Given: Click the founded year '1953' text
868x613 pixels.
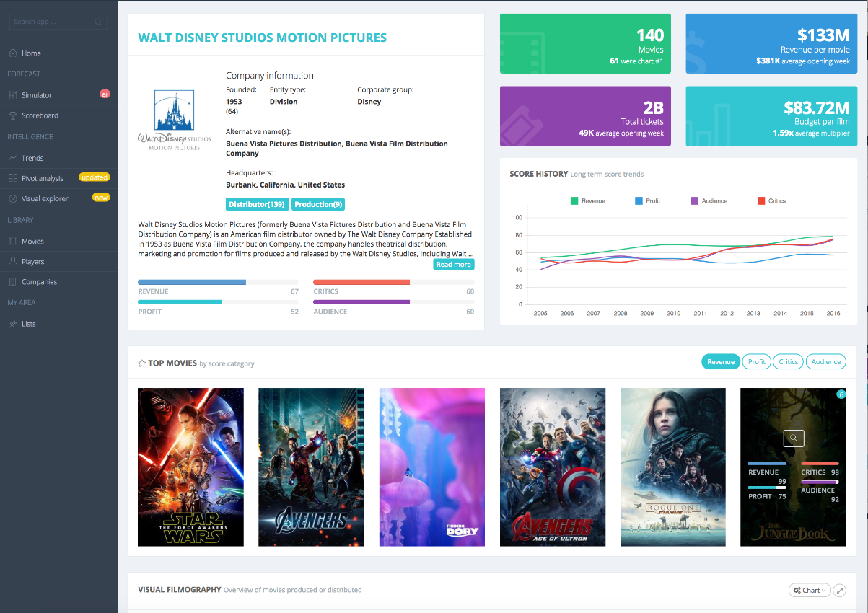Looking at the screenshot, I should [x=234, y=102].
